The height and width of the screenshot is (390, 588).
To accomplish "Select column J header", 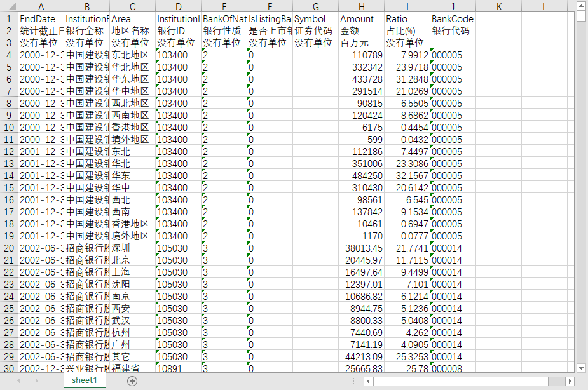I will tap(453, 6).
